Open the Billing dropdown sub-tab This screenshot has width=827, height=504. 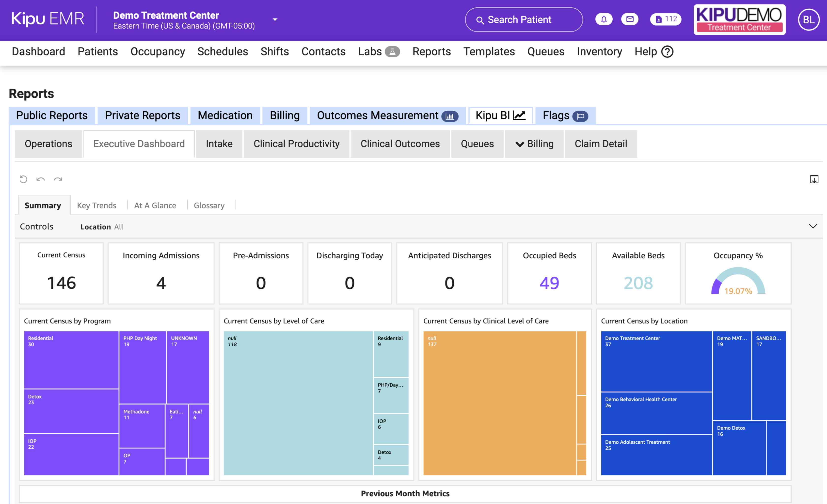click(534, 144)
